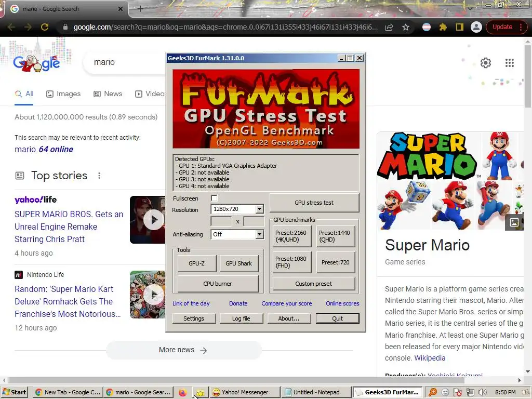This screenshot has width=532, height=399.
Task: Open the About... dialog
Action: point(289,318)
